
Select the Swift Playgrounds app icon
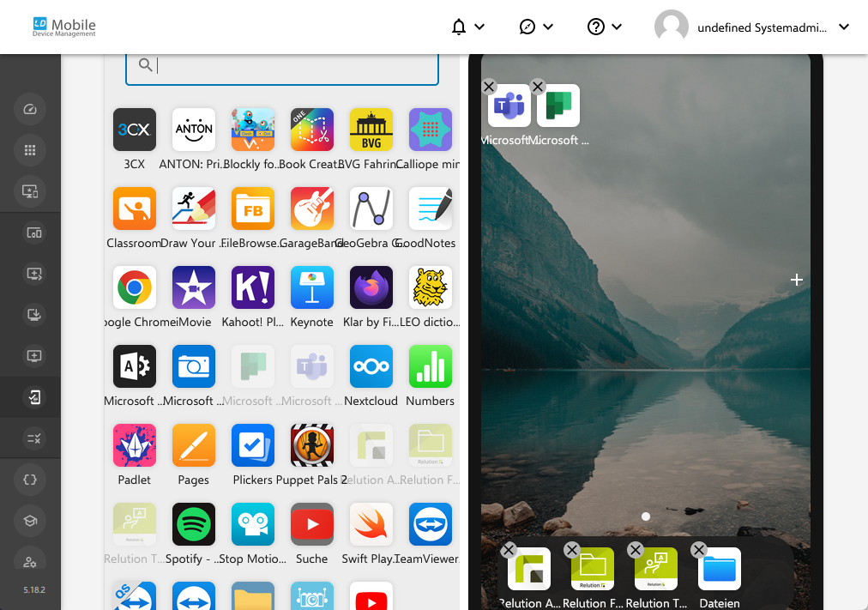(371, 524)
